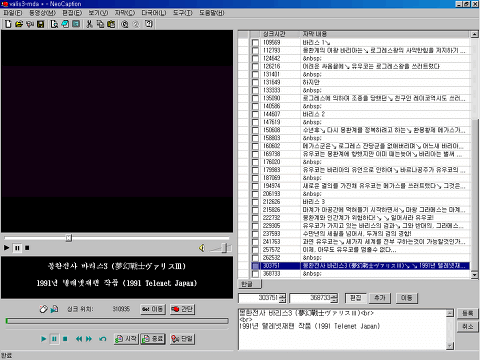Click the teal undo arrow icon
The height and width of the screenshot is (360, 480).
(103, 339)
